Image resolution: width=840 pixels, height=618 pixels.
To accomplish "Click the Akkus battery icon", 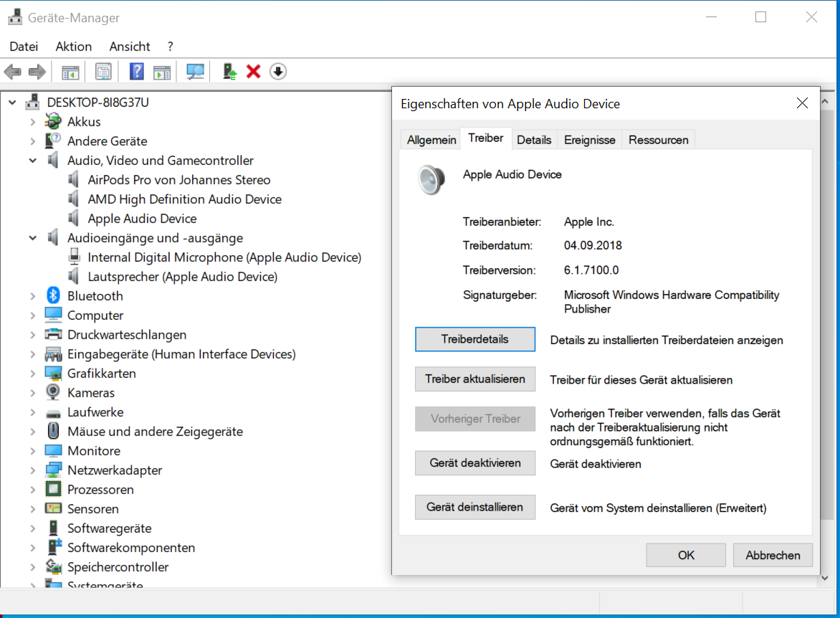I will click(53, 121).
